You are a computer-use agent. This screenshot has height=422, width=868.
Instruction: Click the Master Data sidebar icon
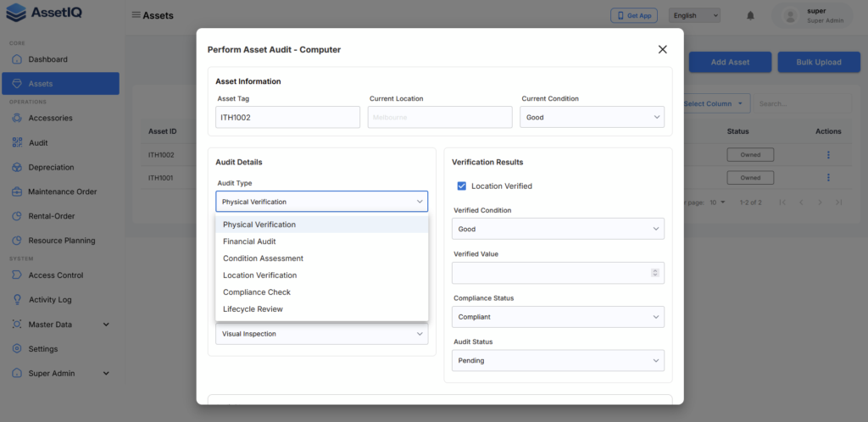click(x=17, y=325)
